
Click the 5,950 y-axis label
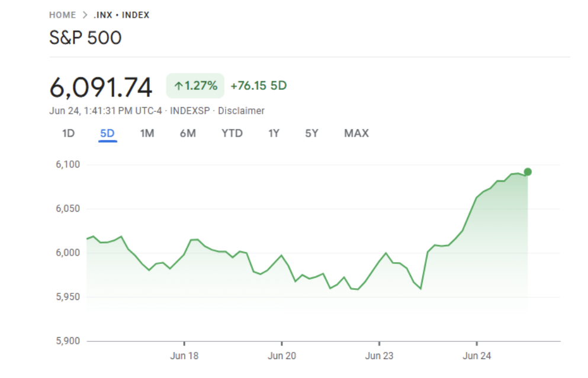tap(68, 297)
